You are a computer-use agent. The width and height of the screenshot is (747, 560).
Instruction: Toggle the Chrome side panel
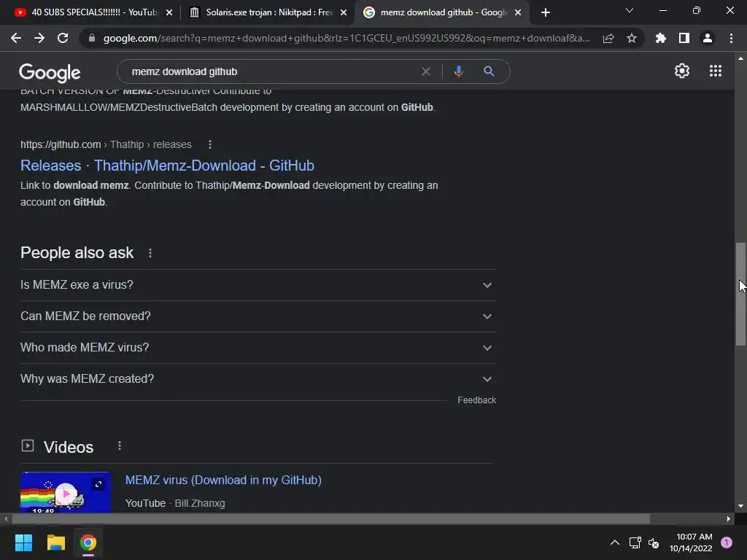pos(684,38)
